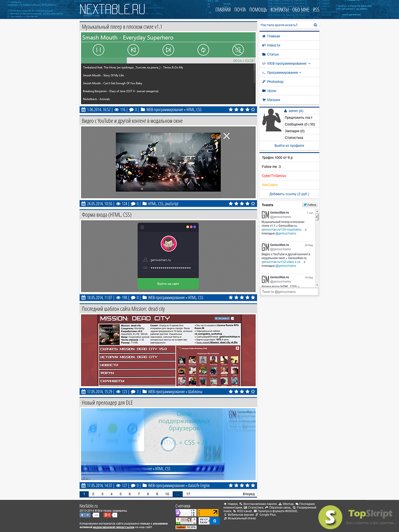This screenshot has height=532, width=399.
Task: Open 'Закладки (0)' in the profile panel
Action: click(x=295, y=131)
